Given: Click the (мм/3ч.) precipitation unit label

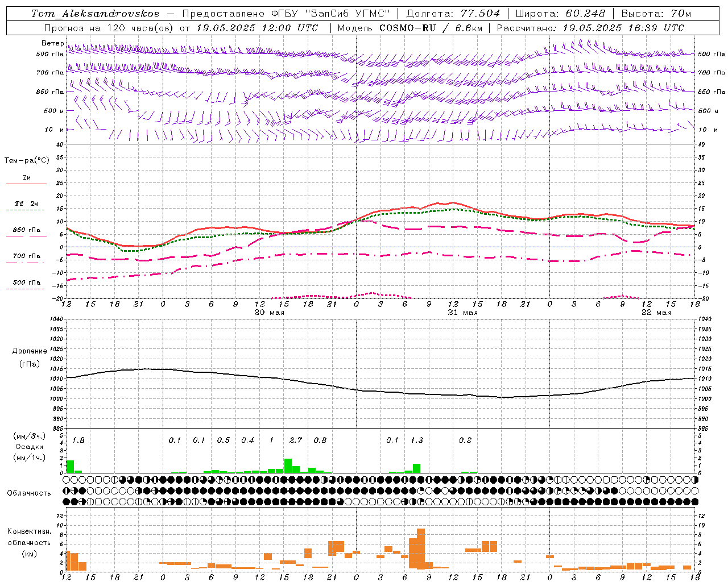Looking at the screenshot, I should (x=29, y=436).
